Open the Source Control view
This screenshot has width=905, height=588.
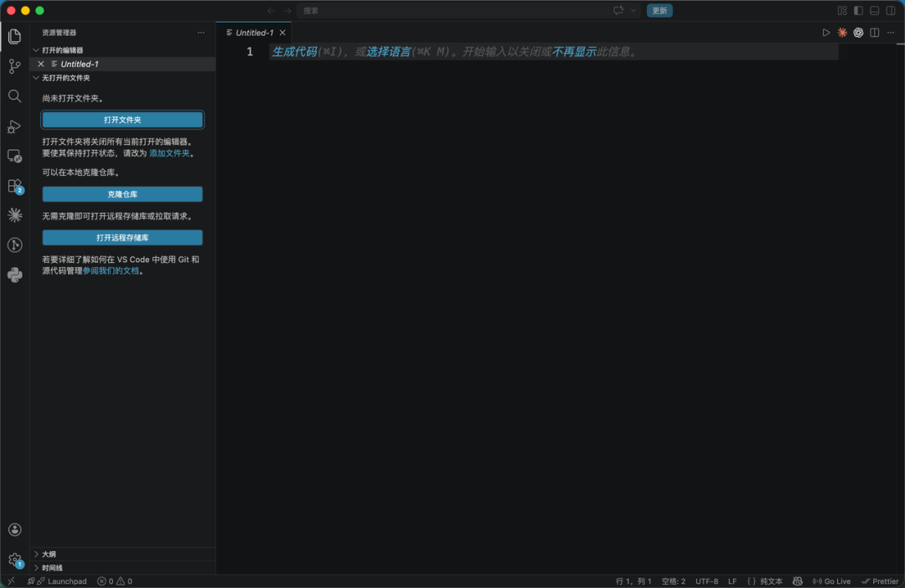(14, 66)
